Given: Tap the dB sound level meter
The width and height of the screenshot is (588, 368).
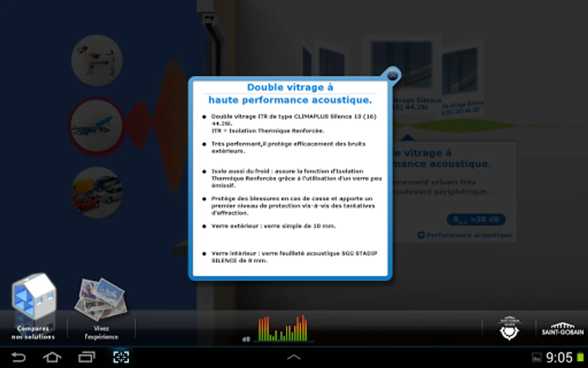Looking at the screenshot, I should (282, 328).
